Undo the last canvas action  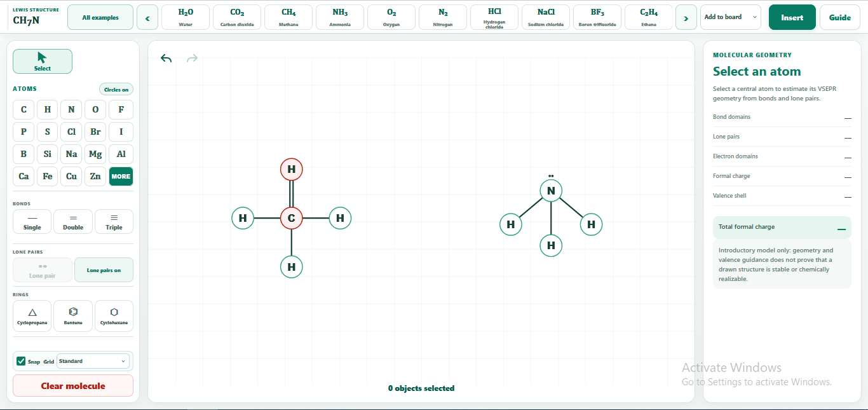point(166,58)
